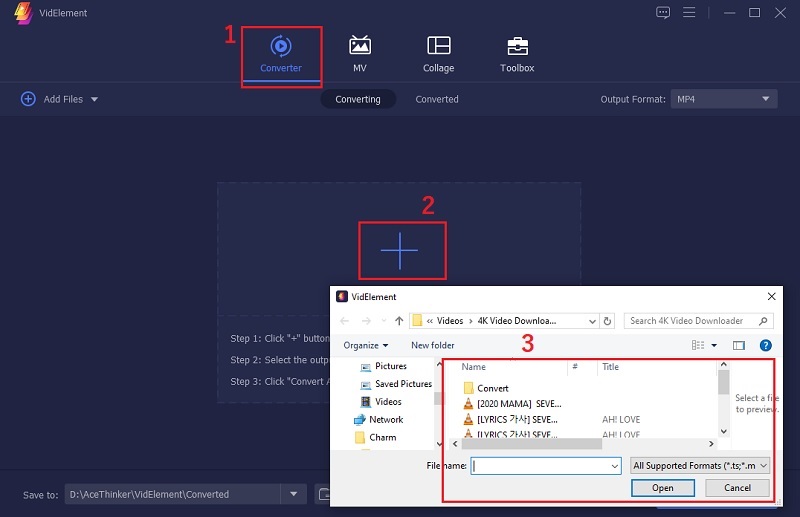The height and width of the screenshot is (517, 800).
Task: Click the navigation pane scroll up arrow
Action: pos(439,365)
